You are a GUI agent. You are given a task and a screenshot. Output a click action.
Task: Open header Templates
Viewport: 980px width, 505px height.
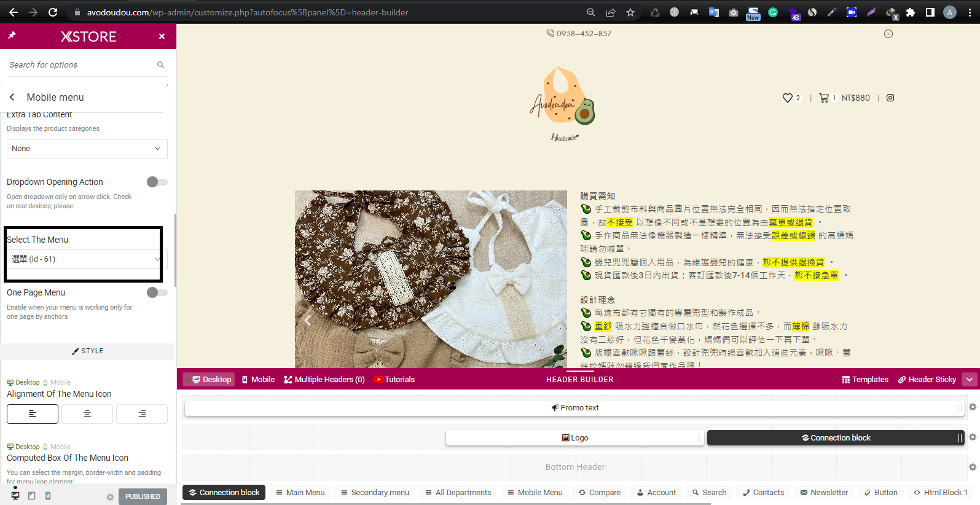point(865,380)
